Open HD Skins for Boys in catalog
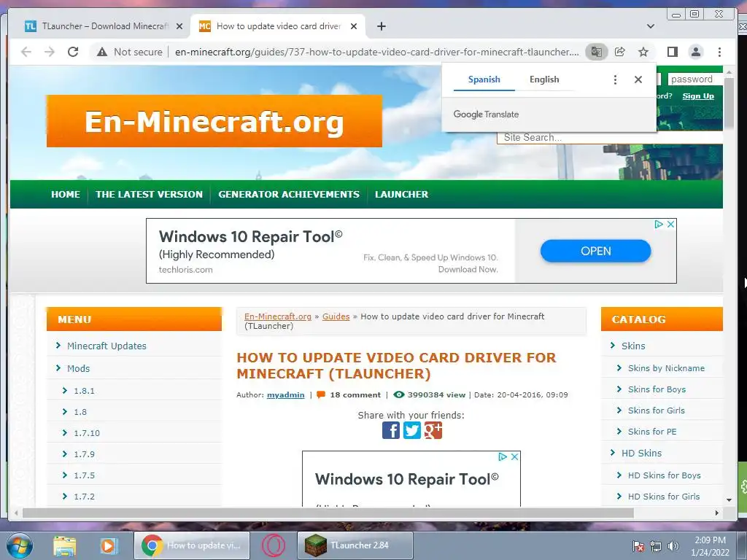 tap(664, 475)
